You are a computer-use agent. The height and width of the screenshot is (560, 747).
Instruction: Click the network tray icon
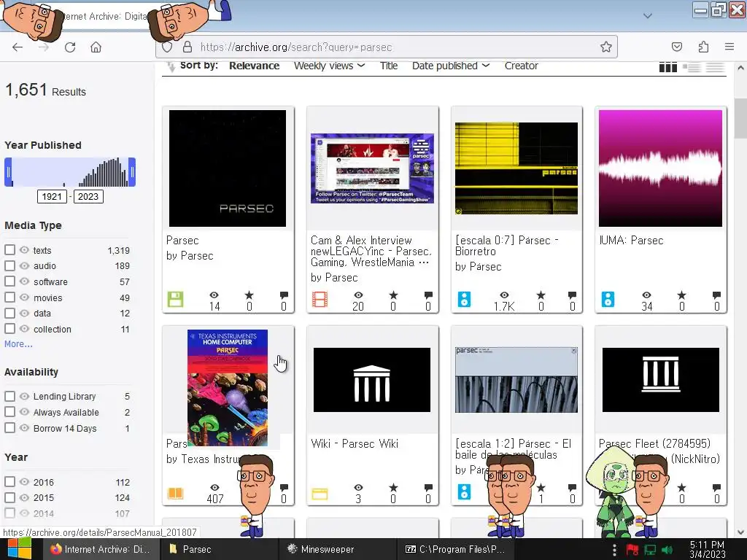[650, 550]
